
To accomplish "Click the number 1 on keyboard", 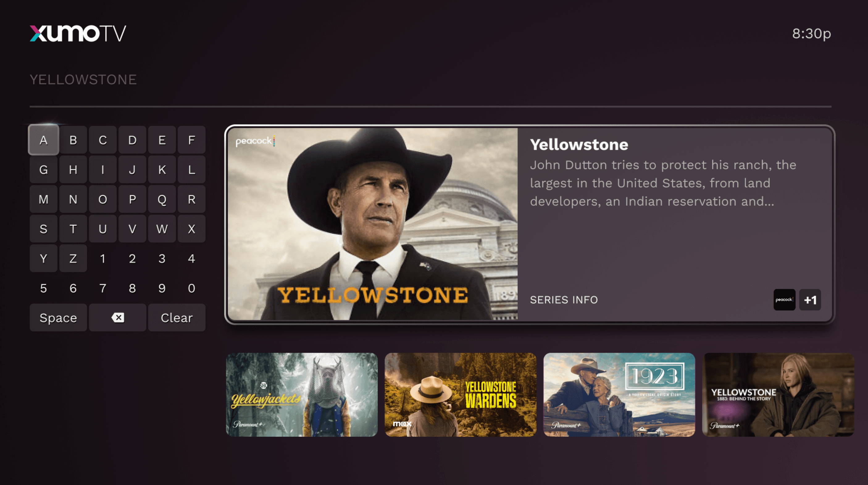I will tap(102, 258).
